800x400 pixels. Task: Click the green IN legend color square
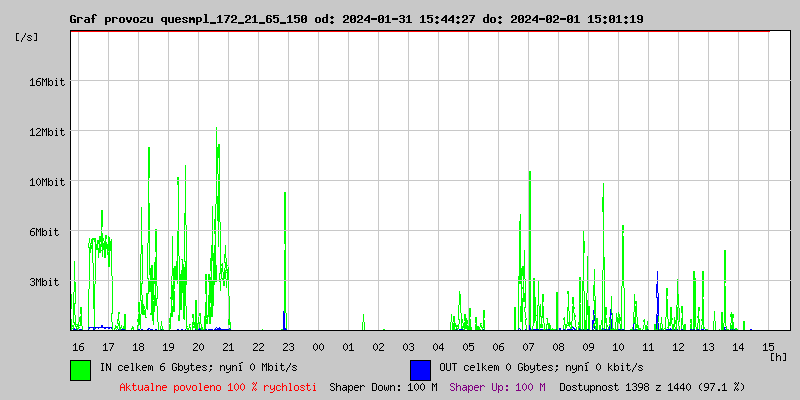[x=80, y=369]
